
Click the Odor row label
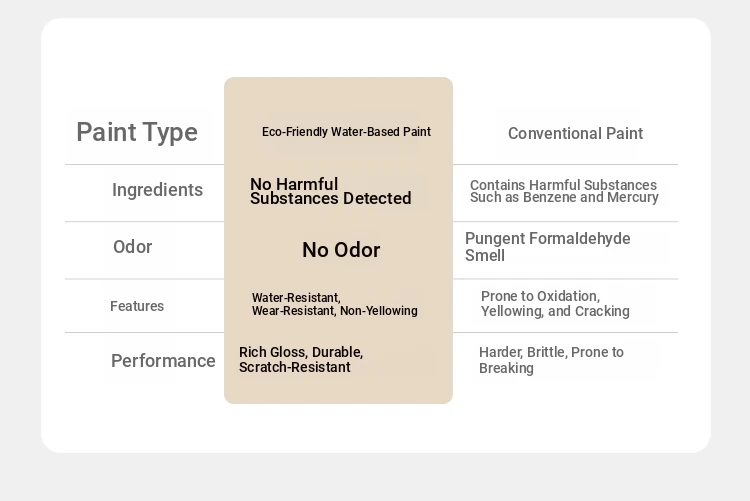click(x=132, y=247)
